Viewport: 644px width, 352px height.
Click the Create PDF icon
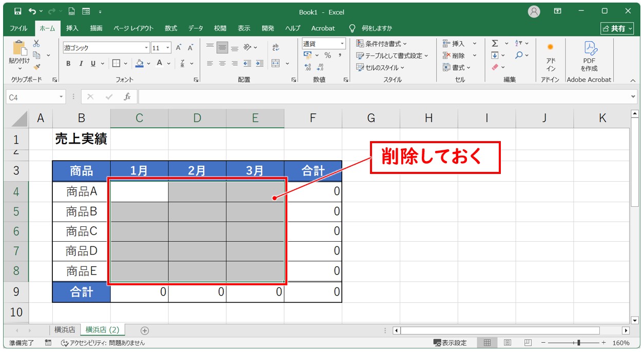point(589,56)
